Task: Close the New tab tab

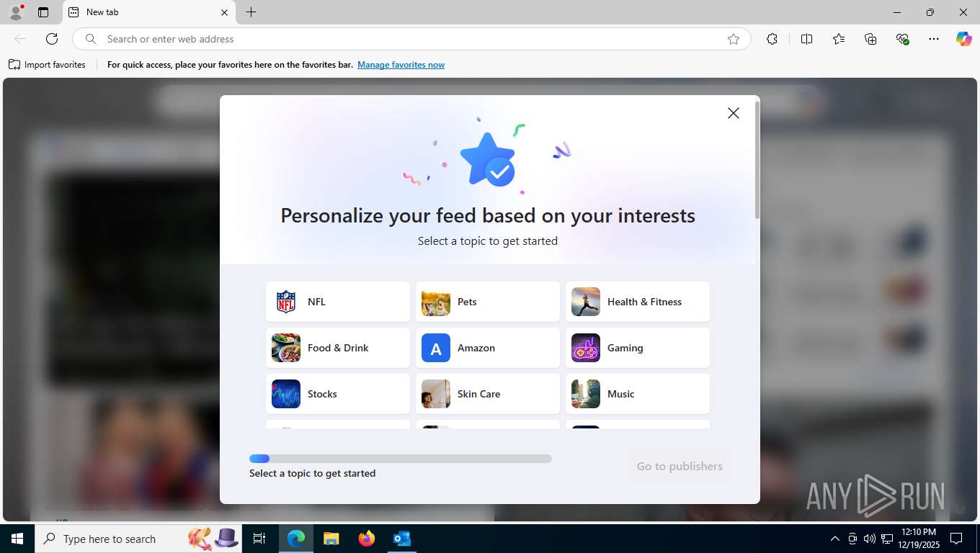Action: click(x=224, y=12)
